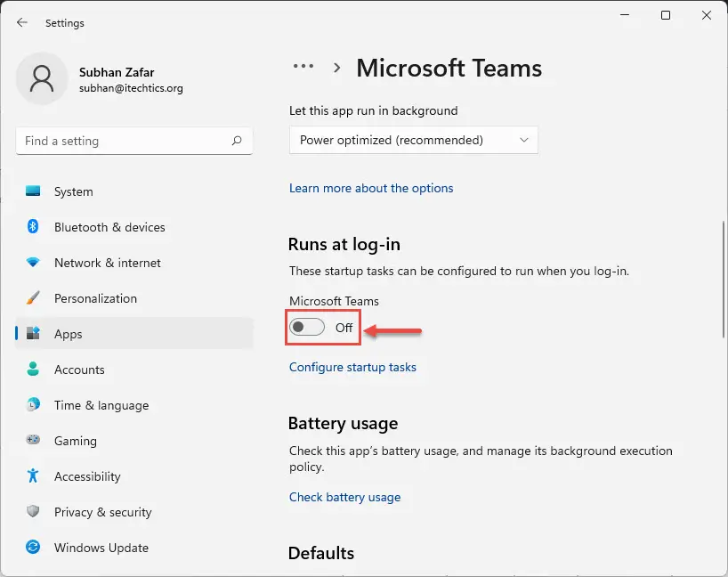Click the Network wifi icon

coord(33,263)
